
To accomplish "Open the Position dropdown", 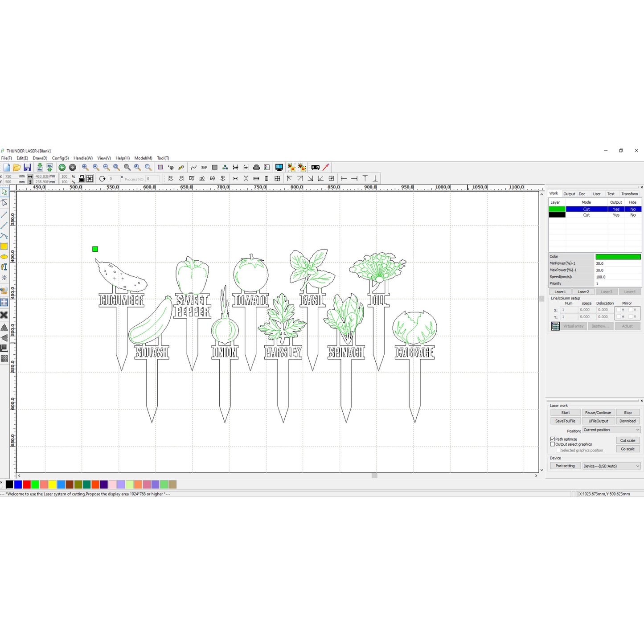I will pos(611,430).
